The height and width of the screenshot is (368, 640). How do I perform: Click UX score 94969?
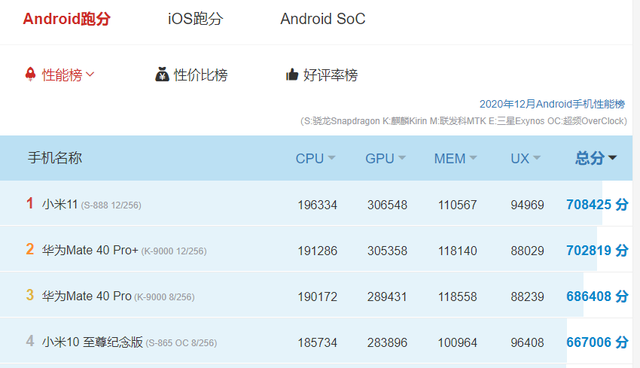[527, 204]
